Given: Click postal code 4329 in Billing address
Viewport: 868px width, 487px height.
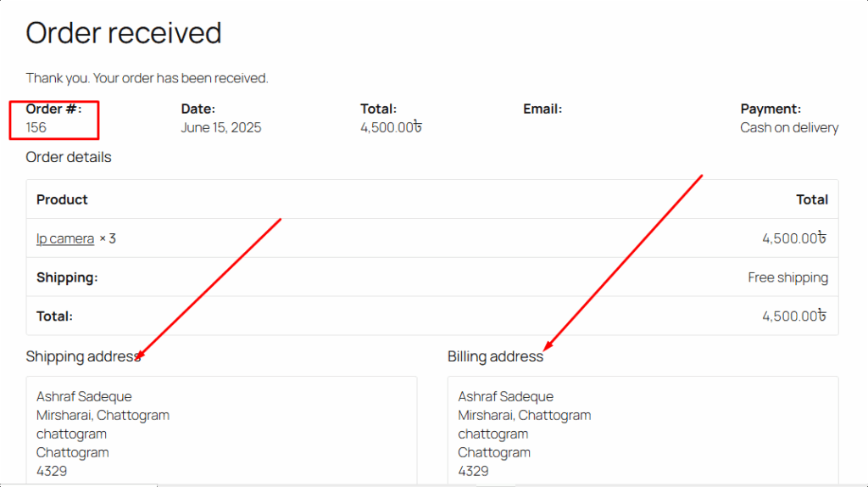Looking at the screenshot, I should [473, 471].
